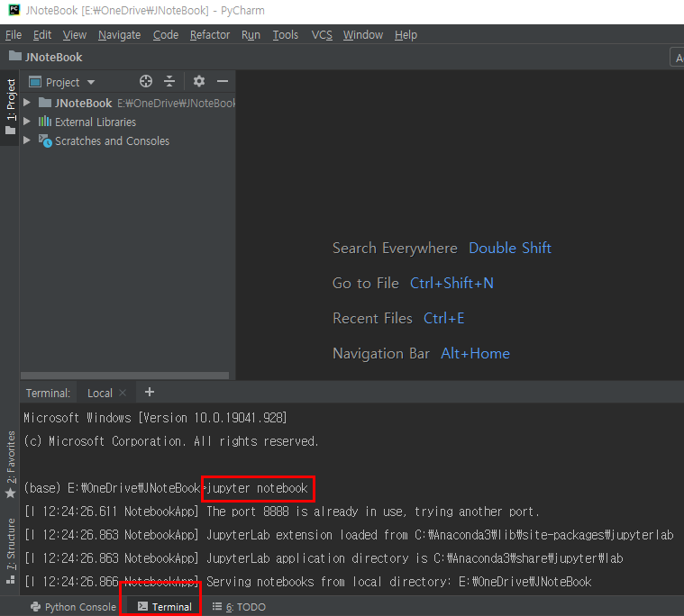Click the Favorites star icon
This screenshot has width=684, height=616.
[x=11, y=493]
